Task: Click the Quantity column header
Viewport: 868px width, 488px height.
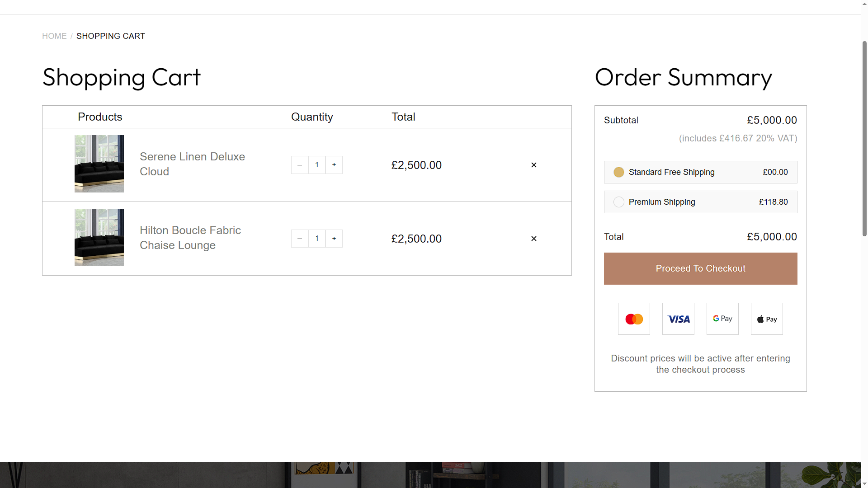Action: point(312,117)
